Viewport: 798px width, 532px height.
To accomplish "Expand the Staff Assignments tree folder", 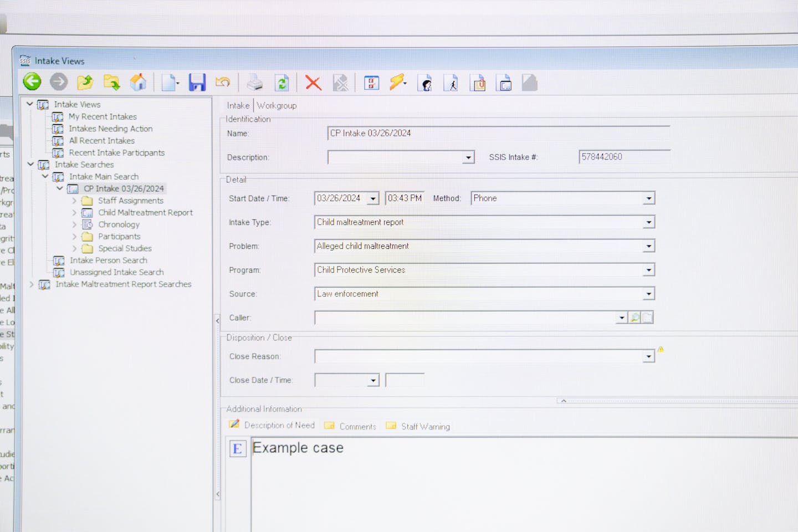I will [x=74, y=201].
